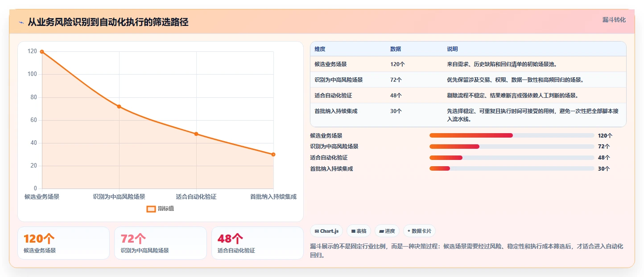Click the chart data point at 48
The image size is (644, 277).
pos(196,134)
